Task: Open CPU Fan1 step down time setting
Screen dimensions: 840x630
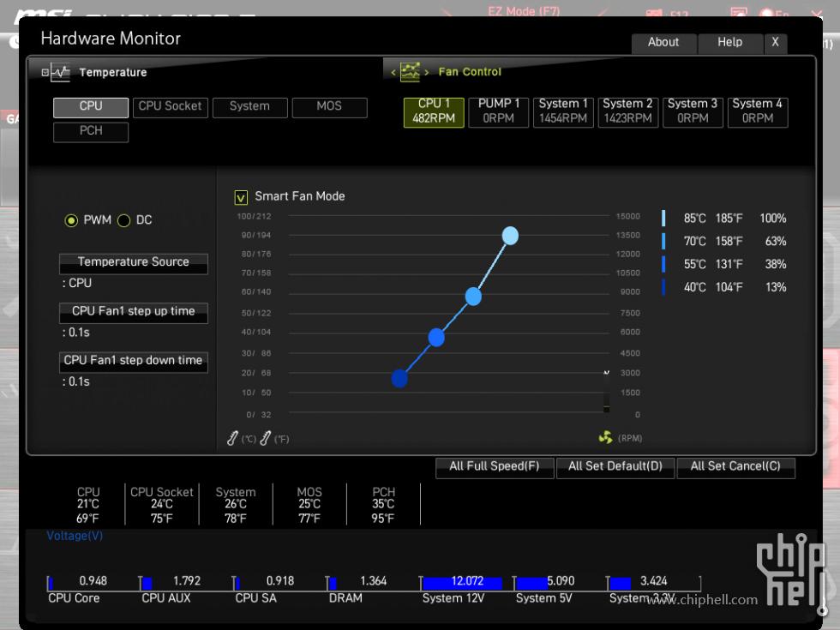Action: 133,361
